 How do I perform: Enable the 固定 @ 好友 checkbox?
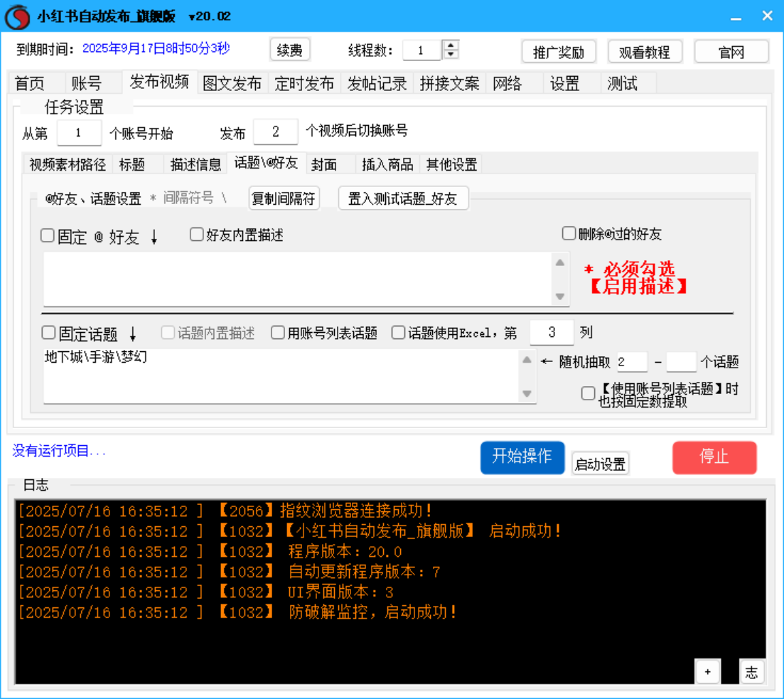click(48, 235)
